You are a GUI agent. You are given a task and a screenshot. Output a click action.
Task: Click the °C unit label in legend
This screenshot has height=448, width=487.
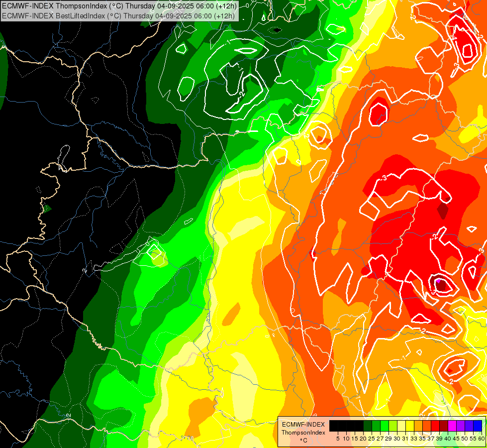click(304, 441)
